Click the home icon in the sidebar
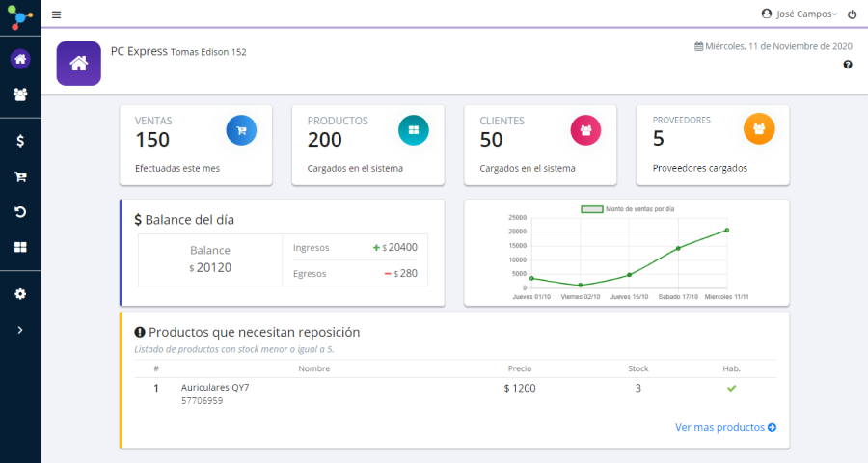 click(20, 59)
